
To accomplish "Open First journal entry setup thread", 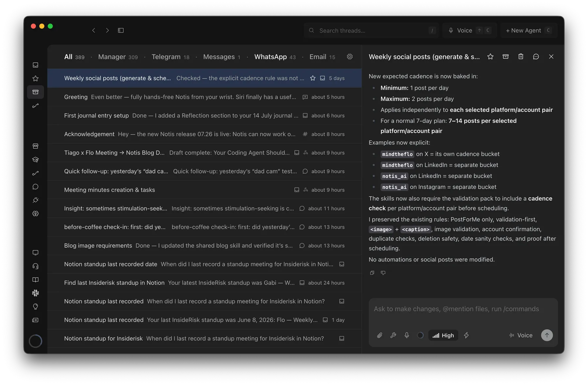I will pos(204,116).
